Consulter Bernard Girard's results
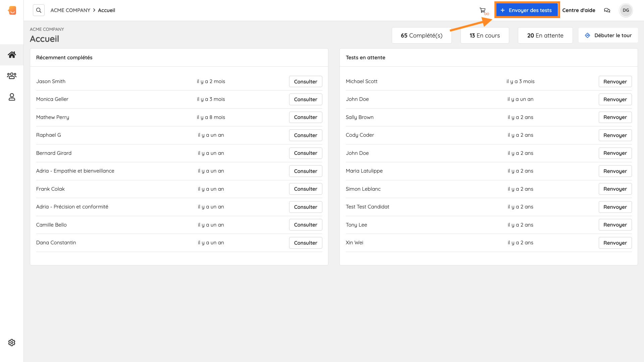Image resolution: width=644 pixels, height=362 pixels. [x=306, y=153]
